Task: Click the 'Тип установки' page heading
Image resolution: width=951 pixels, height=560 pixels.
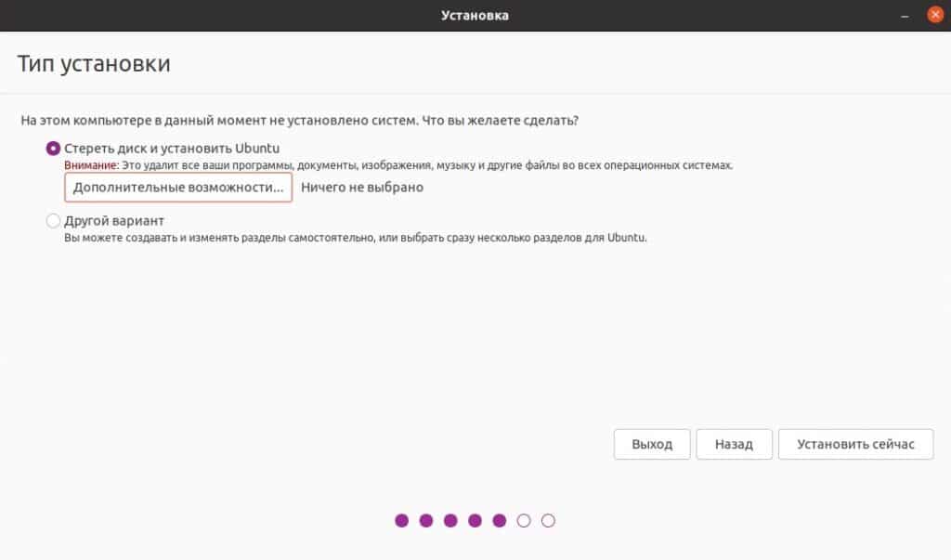Action: click(x=94, y=65)
